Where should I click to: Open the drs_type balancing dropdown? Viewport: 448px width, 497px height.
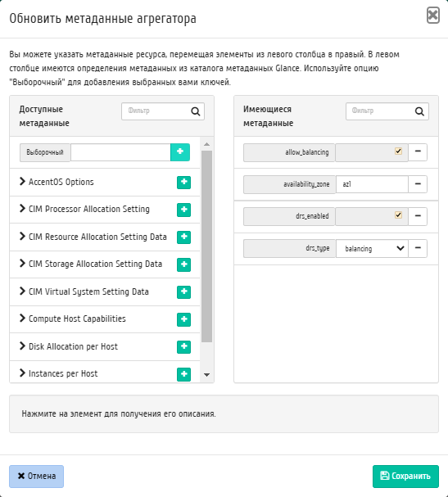(372, 249)
